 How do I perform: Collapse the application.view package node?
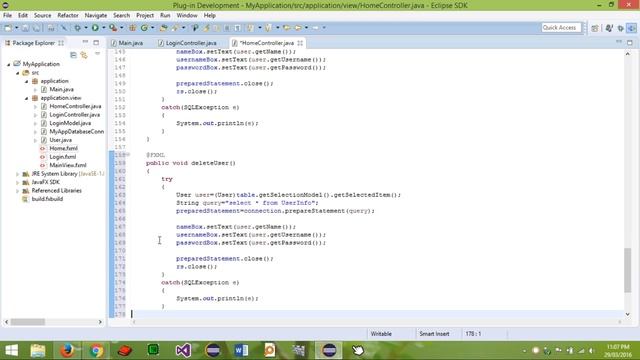(x=27, y=98)
